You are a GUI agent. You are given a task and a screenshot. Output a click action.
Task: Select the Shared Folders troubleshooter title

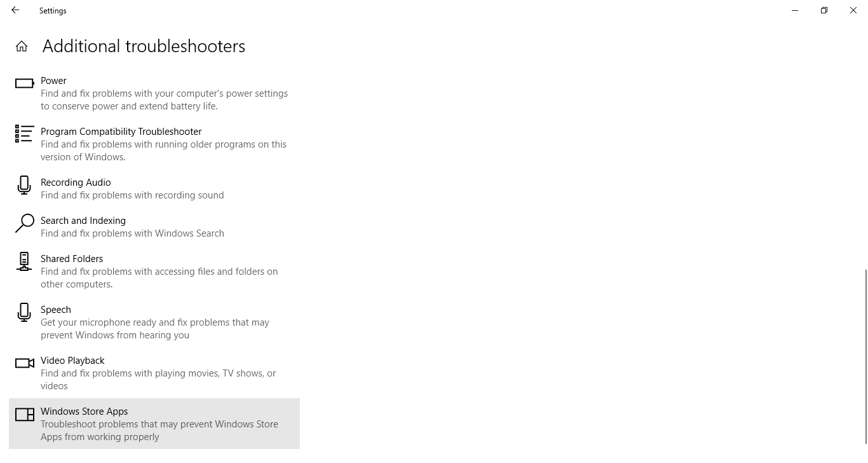(72, 259)
